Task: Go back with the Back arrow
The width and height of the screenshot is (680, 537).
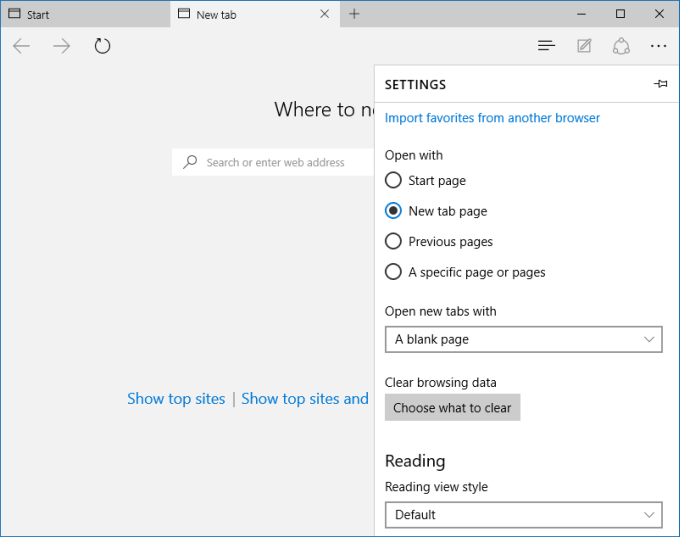Action: (21, 46)
